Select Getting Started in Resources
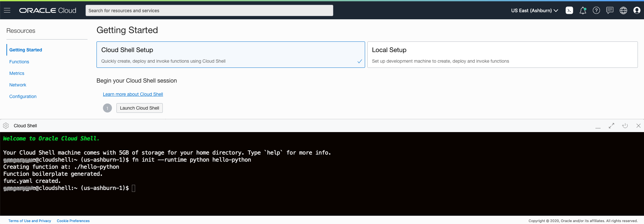This screenshot has height=224, width=644. (x=26, y=50)
